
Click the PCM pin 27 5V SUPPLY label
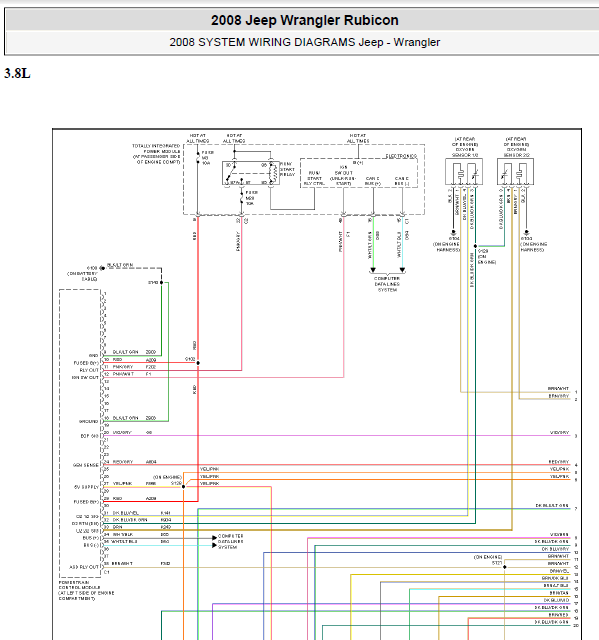[x=86, y=487]
